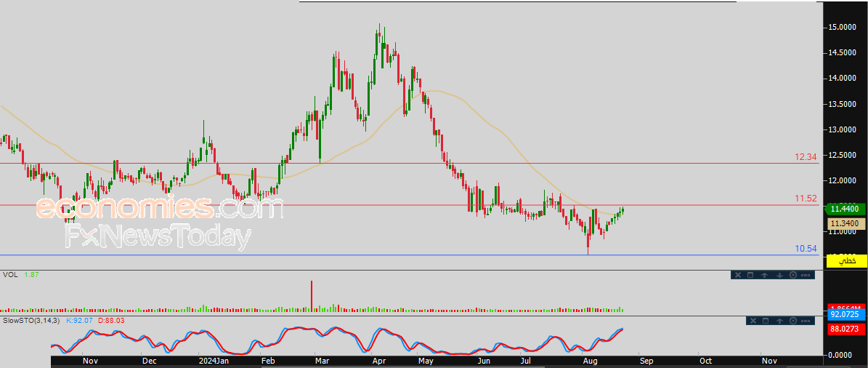Click the yellow Arabic scale label
The image size is (868, 368).
[x=846, y=260]
